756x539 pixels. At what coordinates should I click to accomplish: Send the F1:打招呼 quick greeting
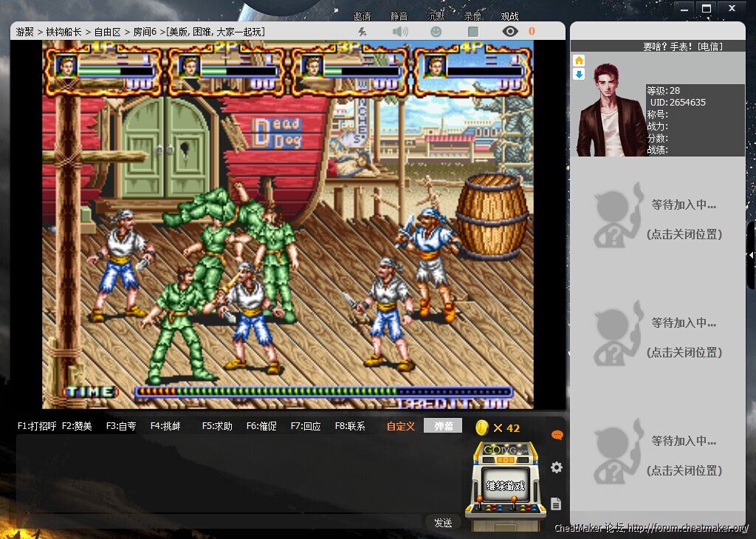pyautogui.click(x=37, y=426)
